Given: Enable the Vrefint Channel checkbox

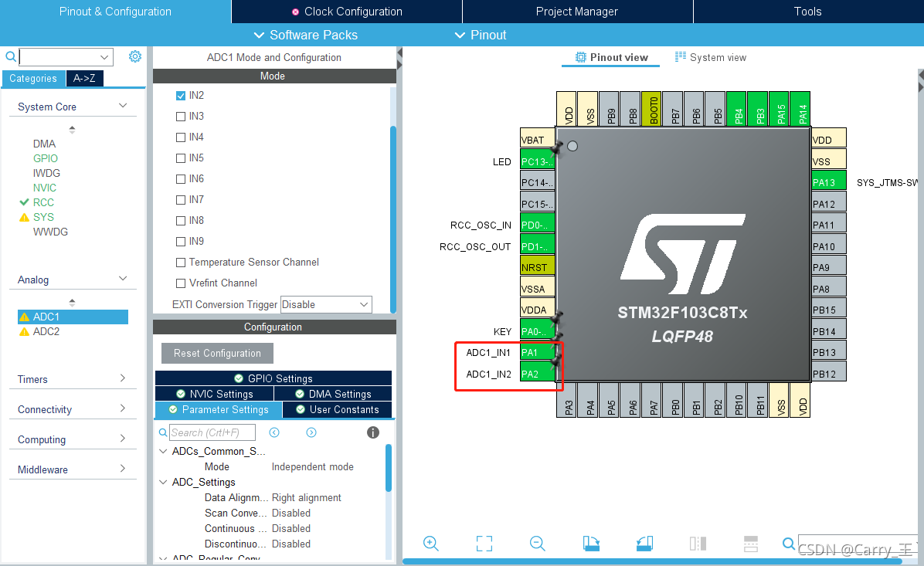Looking at the screenshot, I should coord(181,283).
